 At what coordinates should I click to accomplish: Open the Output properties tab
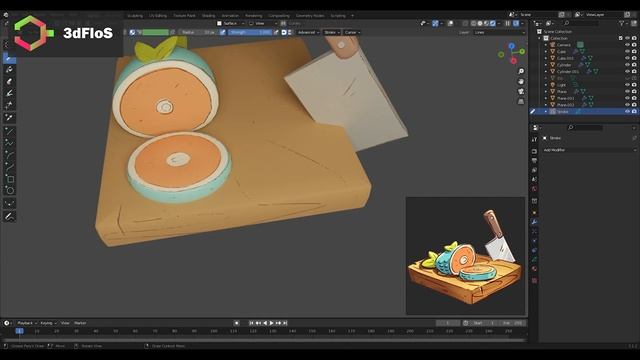(534, 161)
